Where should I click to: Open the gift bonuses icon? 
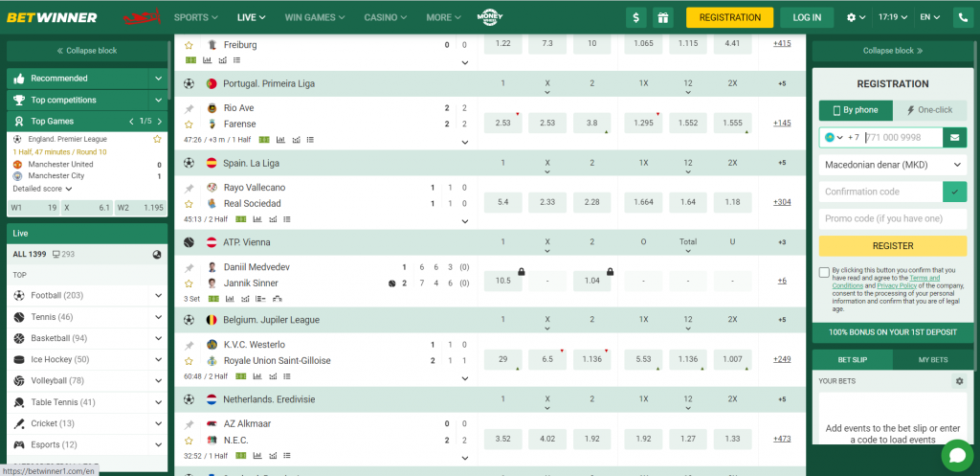663,17
